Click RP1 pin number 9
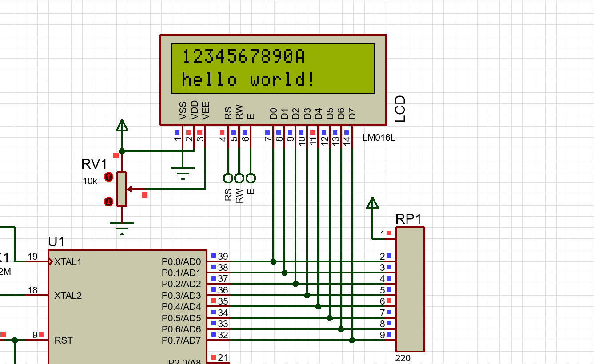The width and height of the screenshot is (594, 364). [x=382, y=335]
